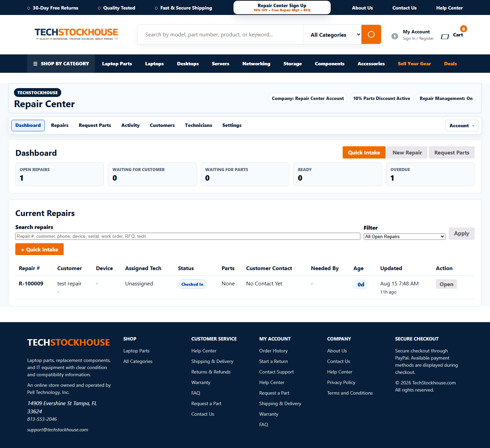The image size is (490, 448).
Task: Open the Servers navigation menu
Action: click(x=220, y=64)
